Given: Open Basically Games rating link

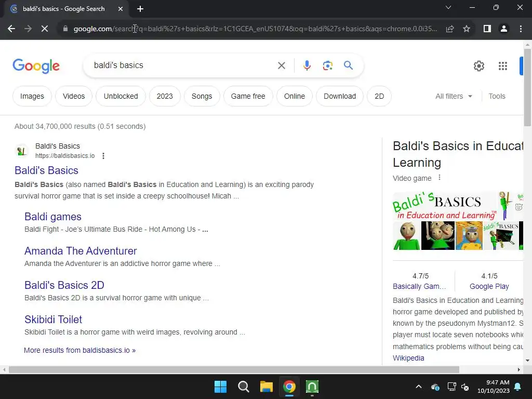Looking at the screenshot, I should (x=419, y=286).
